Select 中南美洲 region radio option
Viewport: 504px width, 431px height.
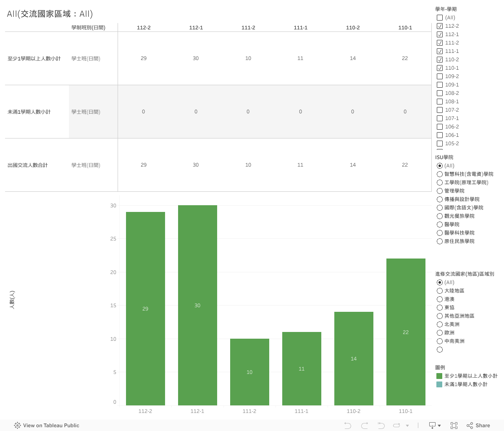click(x=440, y=341)
